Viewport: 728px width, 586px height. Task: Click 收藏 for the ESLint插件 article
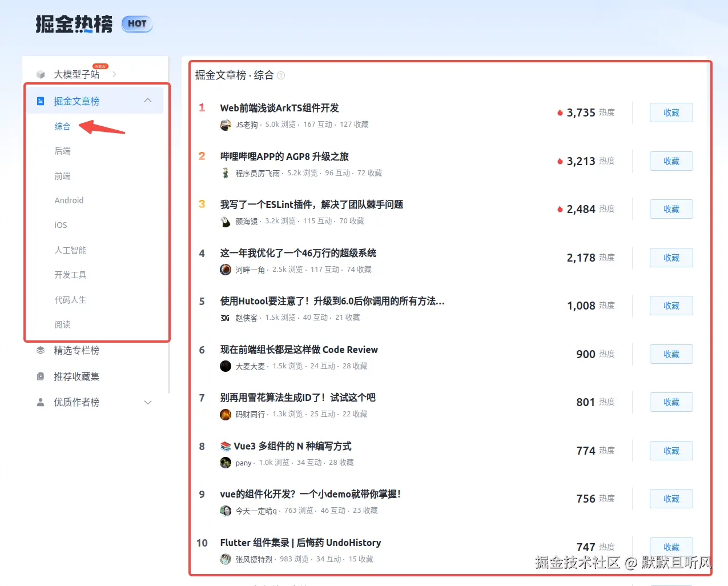click(671, 209)
